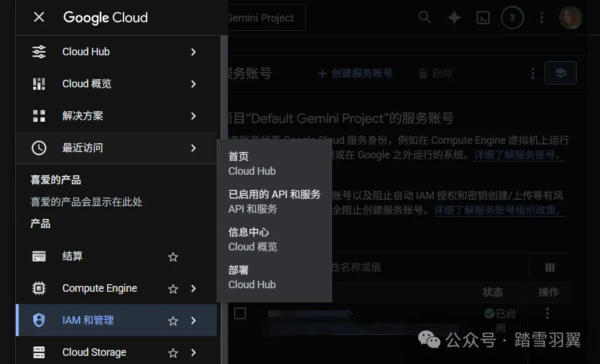Screen dimensions: 600x364
Task: Open Compute Engine product
Action: (117, 288)
